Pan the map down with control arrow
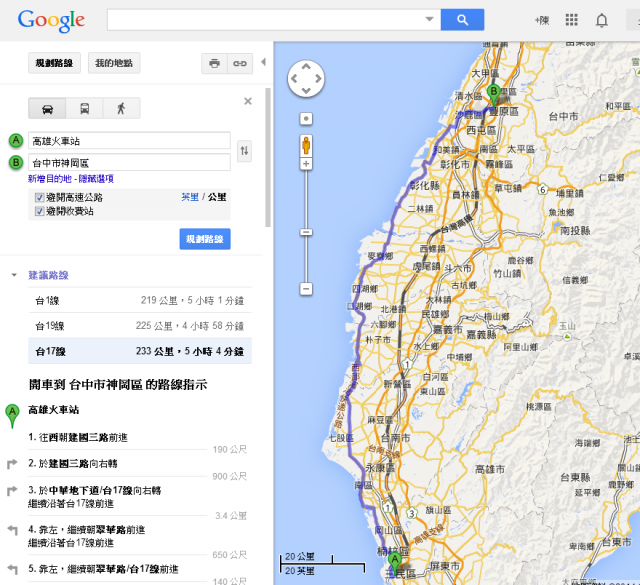 tap(306, 90)
